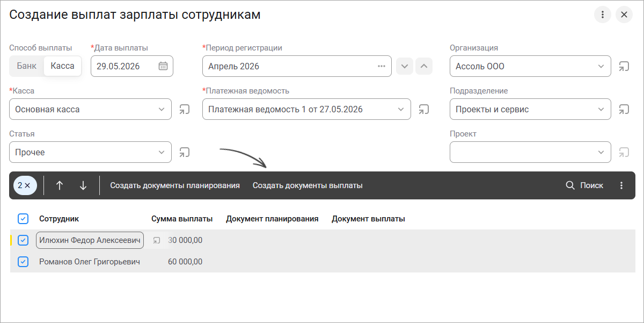Uncheck the Романов Олег Григорьевич row

pyautogui.click(x=23, y=262)
